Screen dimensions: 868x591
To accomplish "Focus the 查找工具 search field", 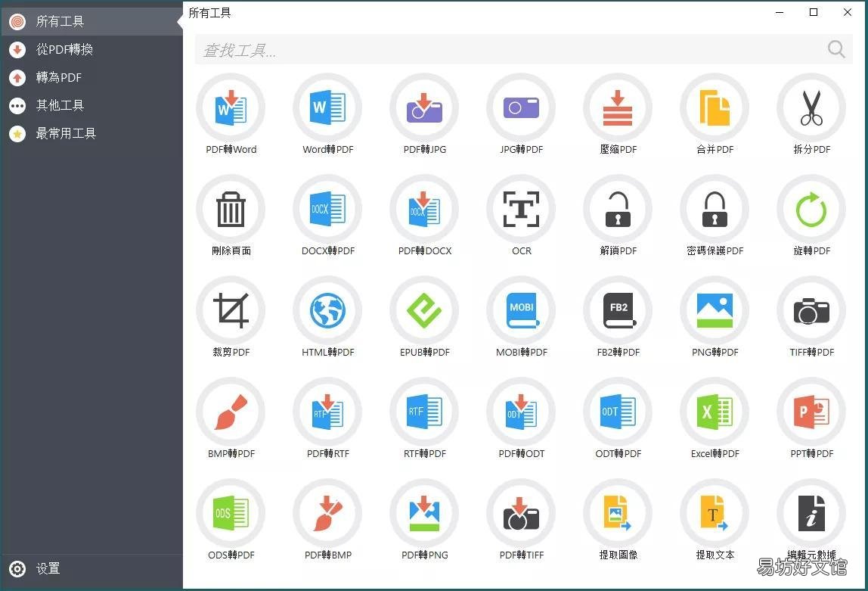I will click(x=523, y=49).
